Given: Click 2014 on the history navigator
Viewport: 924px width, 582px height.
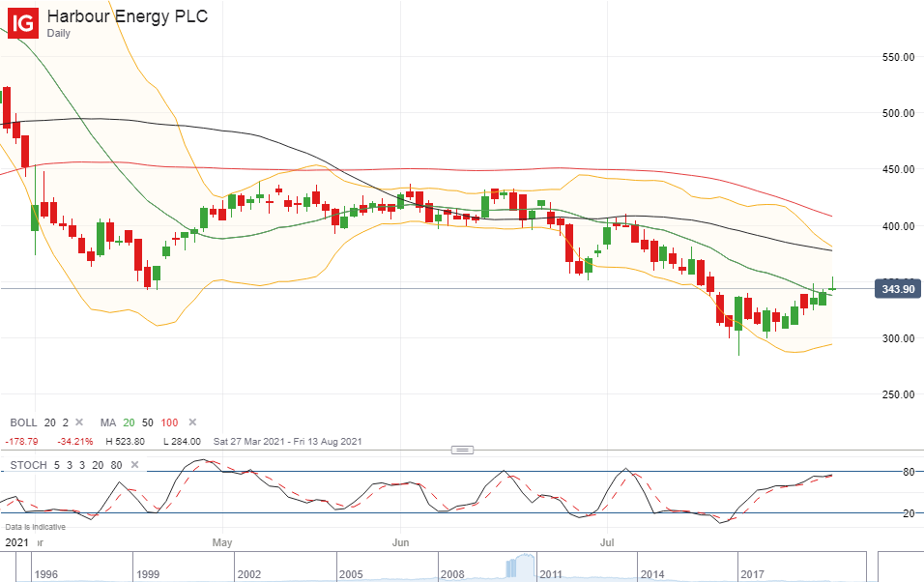Looking at the screenshot, I should pyautogui.click(x=652, y=574).
